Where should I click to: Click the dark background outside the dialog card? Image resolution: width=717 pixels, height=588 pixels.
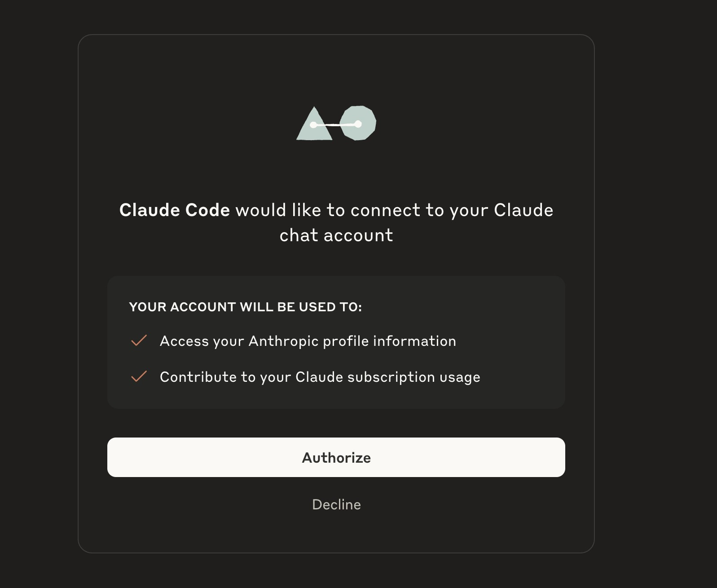pos(655,292)
